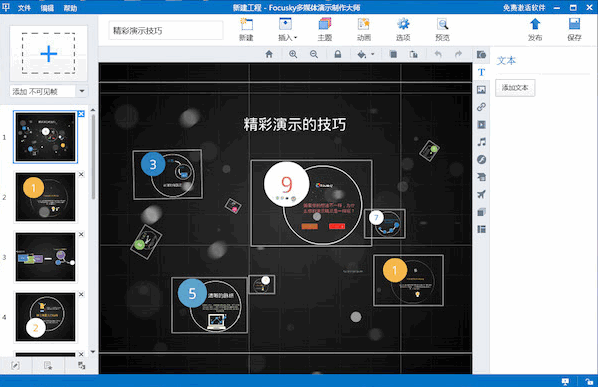The image size is (598, 387).
Task: Click the 保存 (save) disk icon
Action: (x=574, y=29)
